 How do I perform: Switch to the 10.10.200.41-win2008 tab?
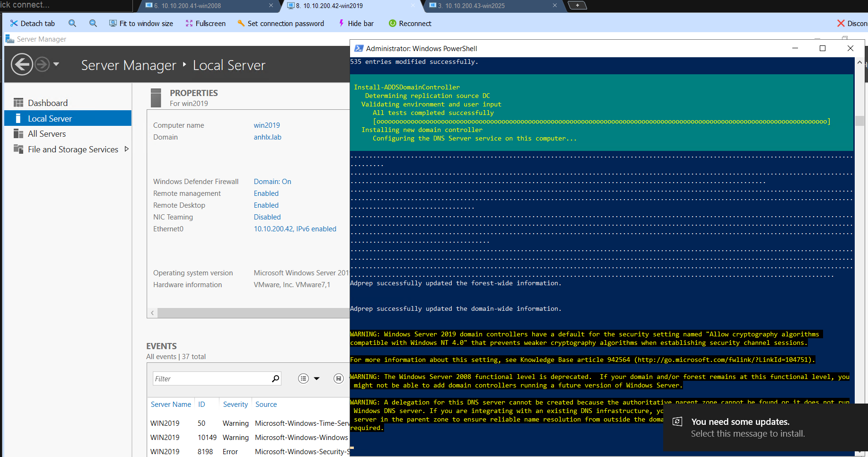[x=208, y=6]
